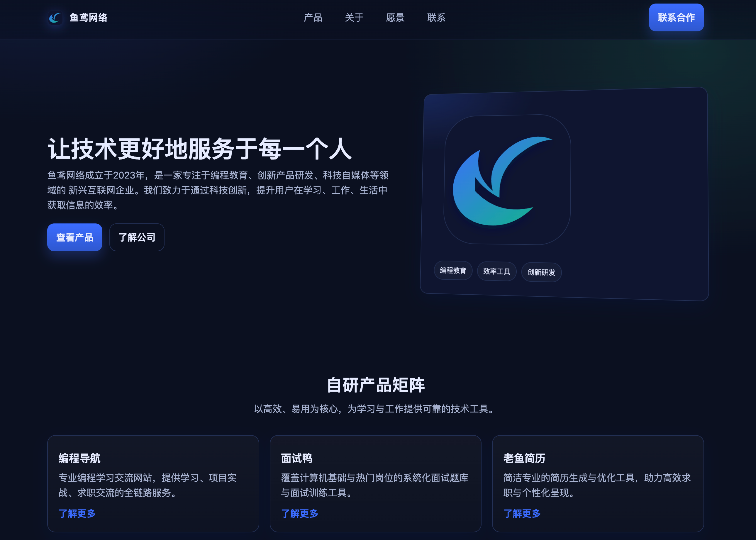Open 了解更多 link under 编程导航
Screen dimensions: 756x540
click(x=77, y=513)
